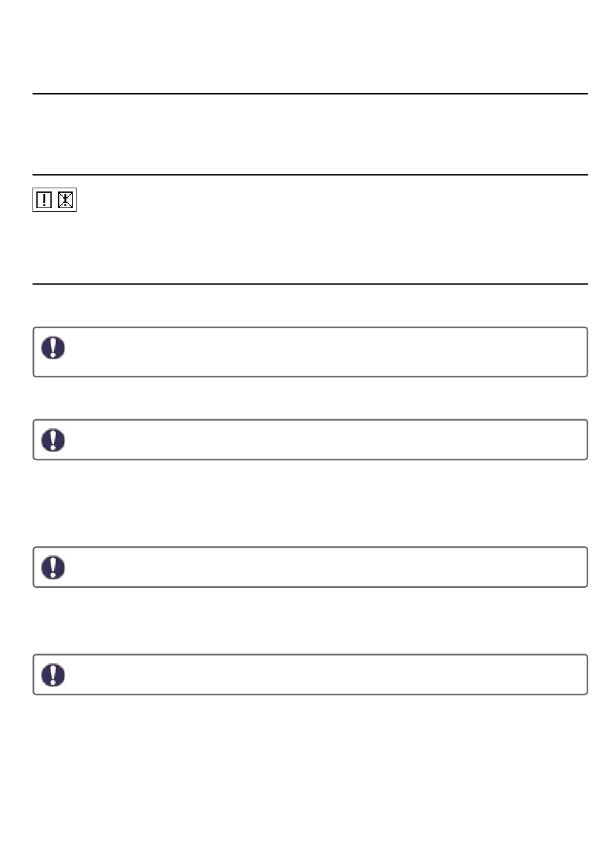Click the blank header area above the top divider
Viewport: 606px width, 868px height.
pyautogui.click(x=310, y=46)
